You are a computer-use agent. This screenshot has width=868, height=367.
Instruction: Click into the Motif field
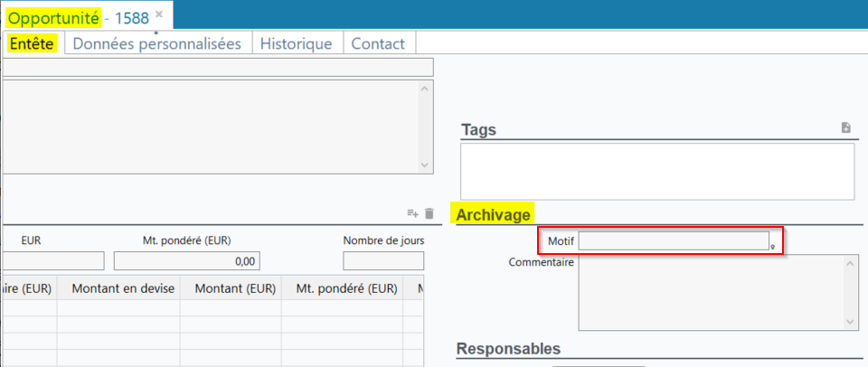[673, 241]
